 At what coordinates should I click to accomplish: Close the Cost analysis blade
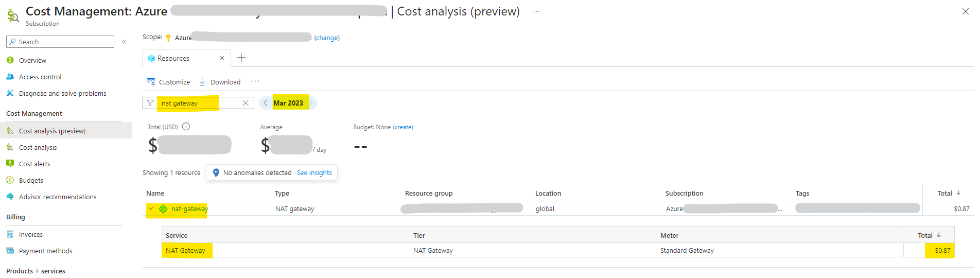[x=966, y=11]
